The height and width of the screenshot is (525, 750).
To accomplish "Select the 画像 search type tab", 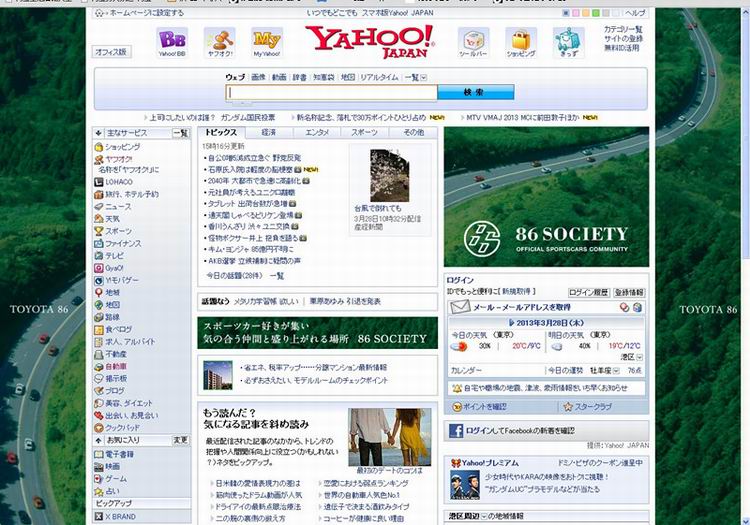I will pyautogui.click(x=258, y=77).
